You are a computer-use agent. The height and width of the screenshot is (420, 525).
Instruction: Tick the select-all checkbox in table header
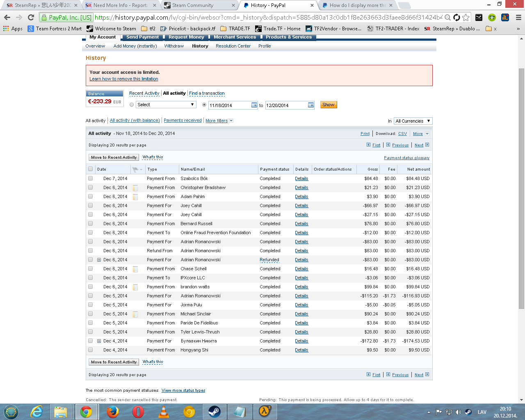[x=90, y=169]
